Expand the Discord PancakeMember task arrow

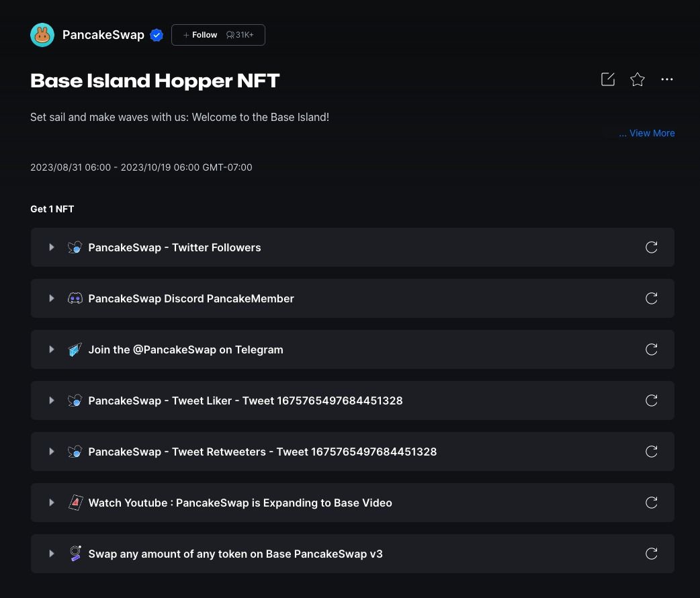(x=52, y=298)
